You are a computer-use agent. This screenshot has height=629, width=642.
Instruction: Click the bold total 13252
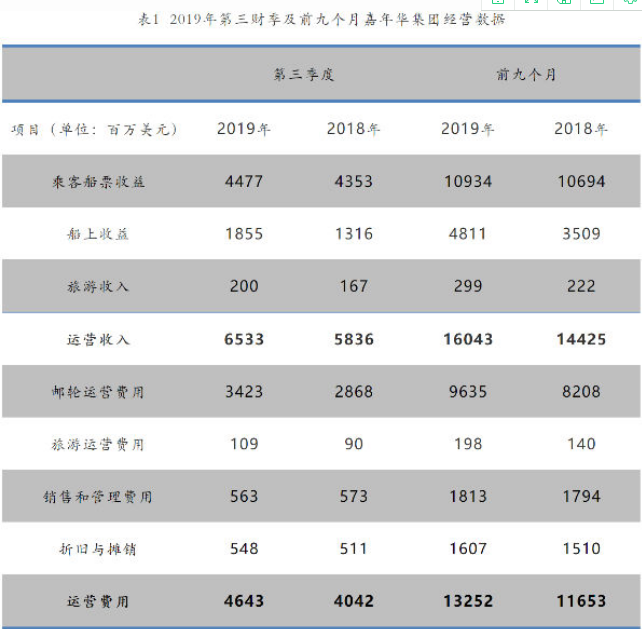coord(468,602)
